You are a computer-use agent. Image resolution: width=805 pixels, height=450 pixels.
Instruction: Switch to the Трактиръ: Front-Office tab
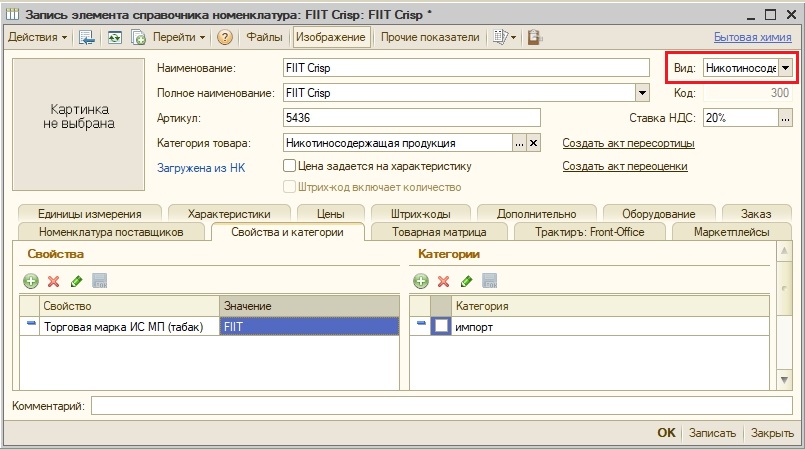click(590, 232)
